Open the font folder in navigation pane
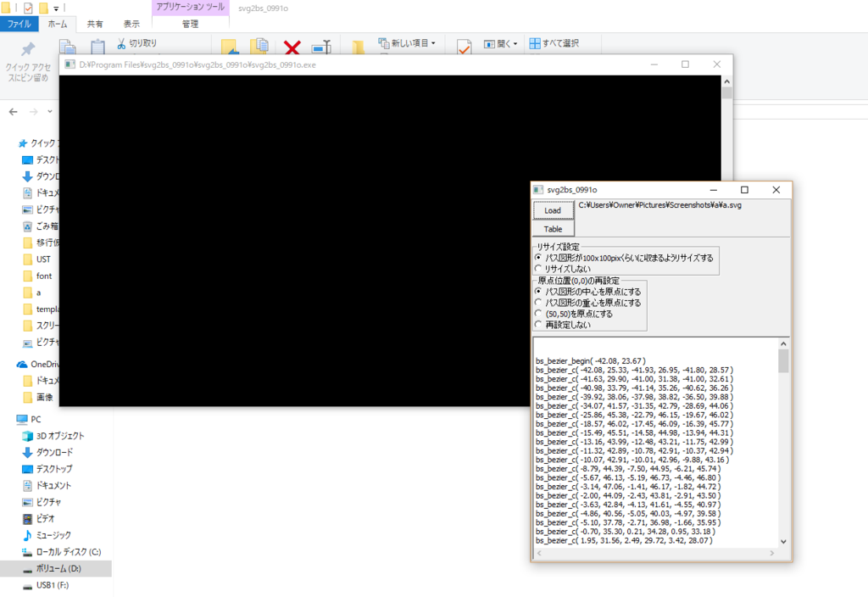This screenshot has height=597, width=868. [37, 276]
